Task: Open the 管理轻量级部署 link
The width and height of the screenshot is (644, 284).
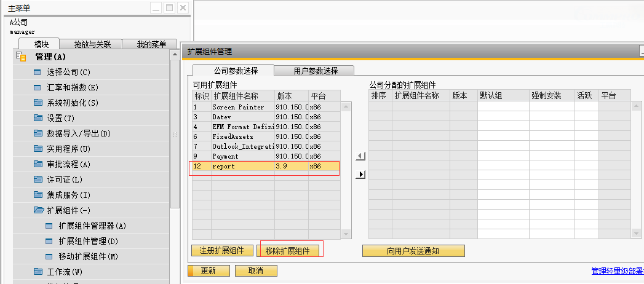Action: pos(618,270)
